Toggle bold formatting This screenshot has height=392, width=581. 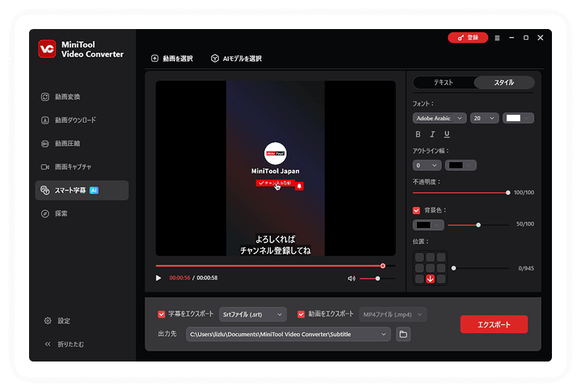(x=418, y=134)
